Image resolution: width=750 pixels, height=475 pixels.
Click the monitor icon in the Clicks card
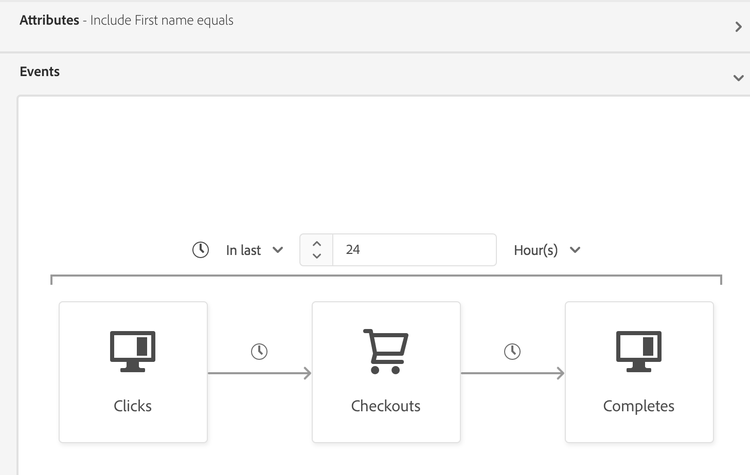[133, 351]
